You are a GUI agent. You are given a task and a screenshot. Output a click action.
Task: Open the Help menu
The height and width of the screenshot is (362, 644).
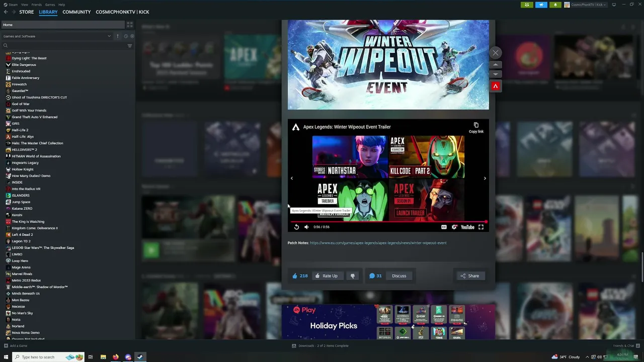coord(61,5)
